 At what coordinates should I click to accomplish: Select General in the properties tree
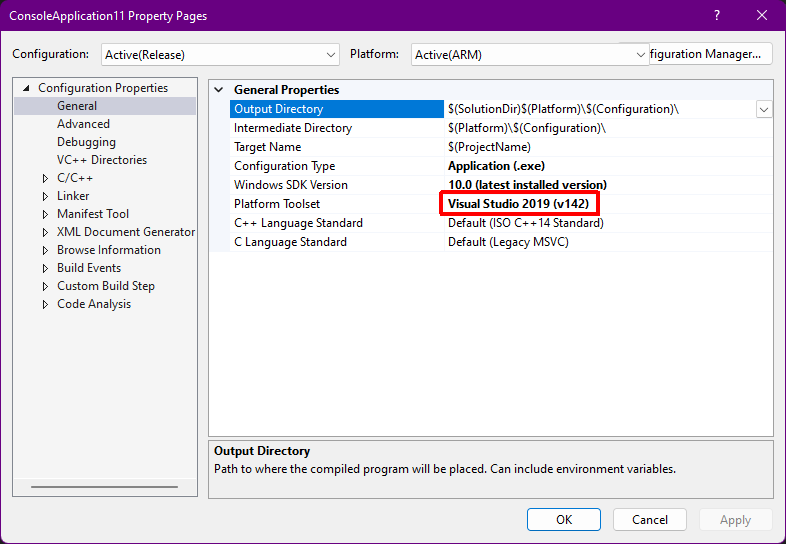coord(77,106)
